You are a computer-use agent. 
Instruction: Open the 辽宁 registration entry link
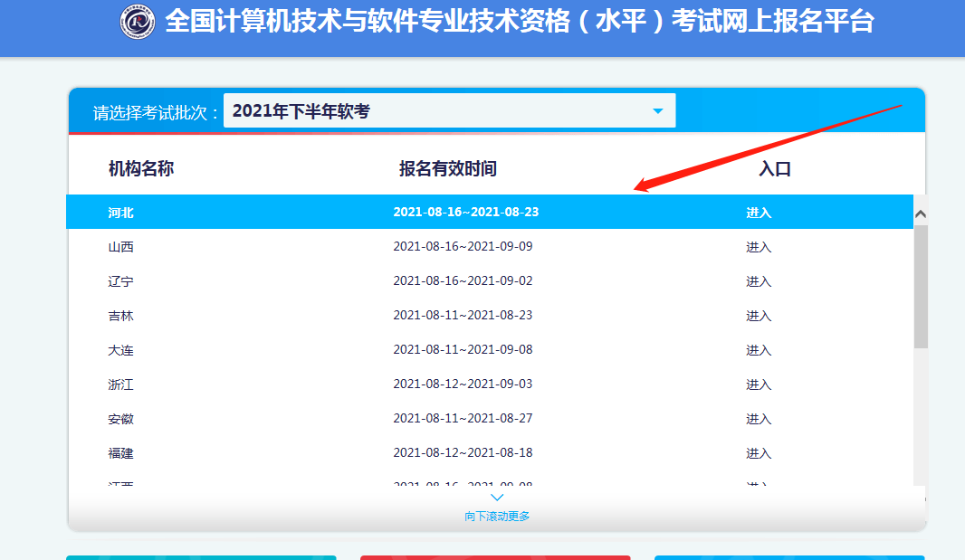759,281
